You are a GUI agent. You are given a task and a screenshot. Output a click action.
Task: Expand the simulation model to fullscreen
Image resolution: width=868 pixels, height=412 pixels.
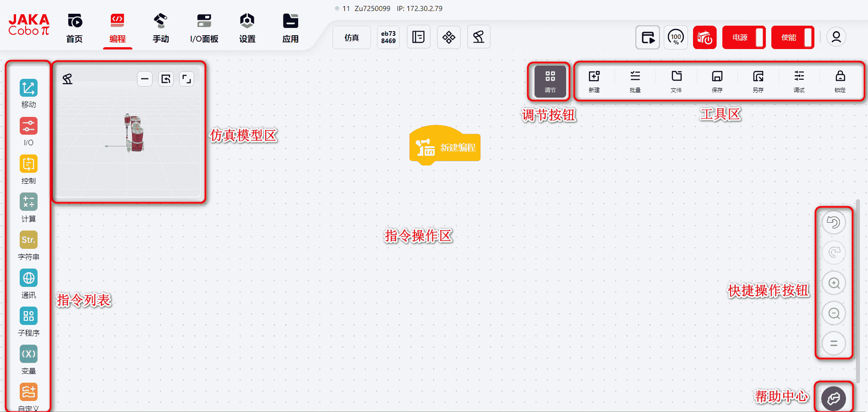pos(186,79)
